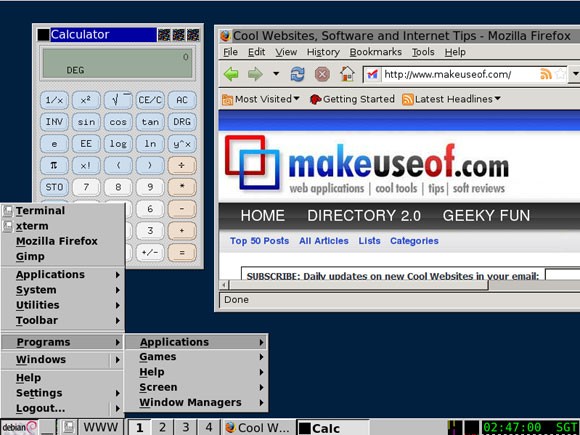Click the π key on Calculator
This screenshot has height=435, width=580.
tap(54, 165)
